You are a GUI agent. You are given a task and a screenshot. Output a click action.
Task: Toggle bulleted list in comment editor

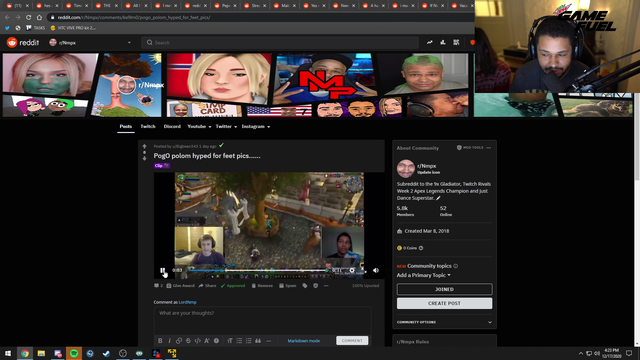239,340
